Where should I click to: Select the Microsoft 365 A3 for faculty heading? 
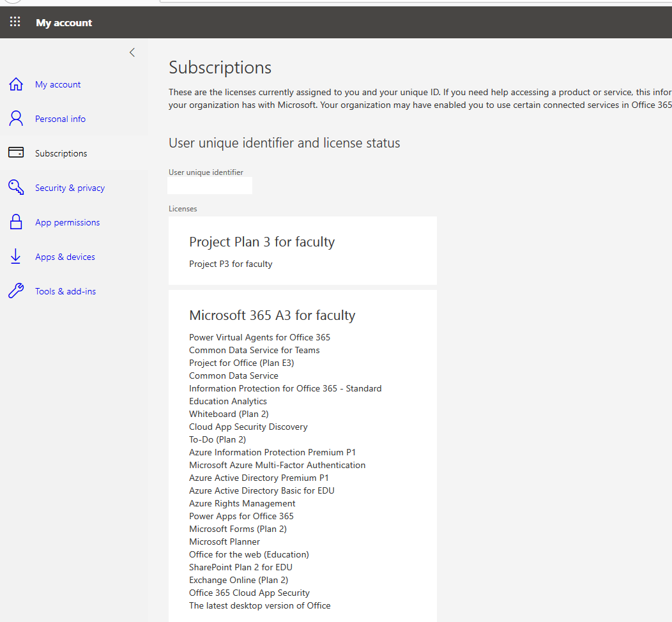272,315
